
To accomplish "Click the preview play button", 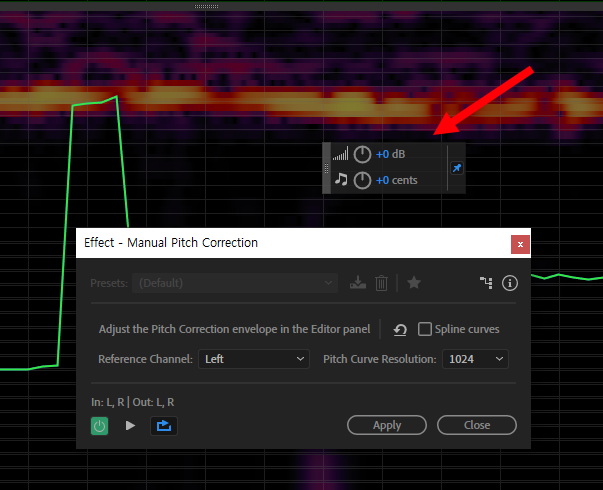I will [x=130, y=426].
